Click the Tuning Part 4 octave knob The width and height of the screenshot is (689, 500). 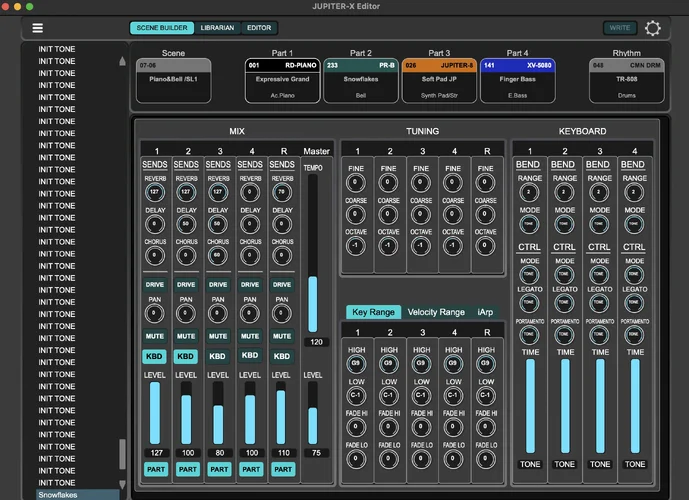click(x=453, y=245)
